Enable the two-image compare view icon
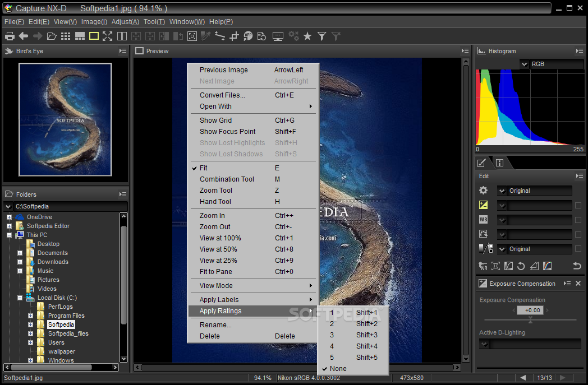 point(122,36)
